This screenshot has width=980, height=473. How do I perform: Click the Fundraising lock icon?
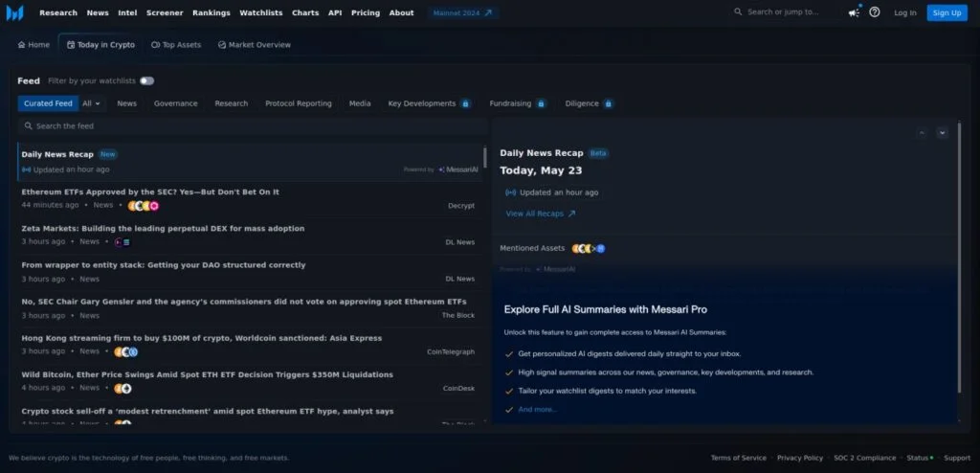(542, 103)
